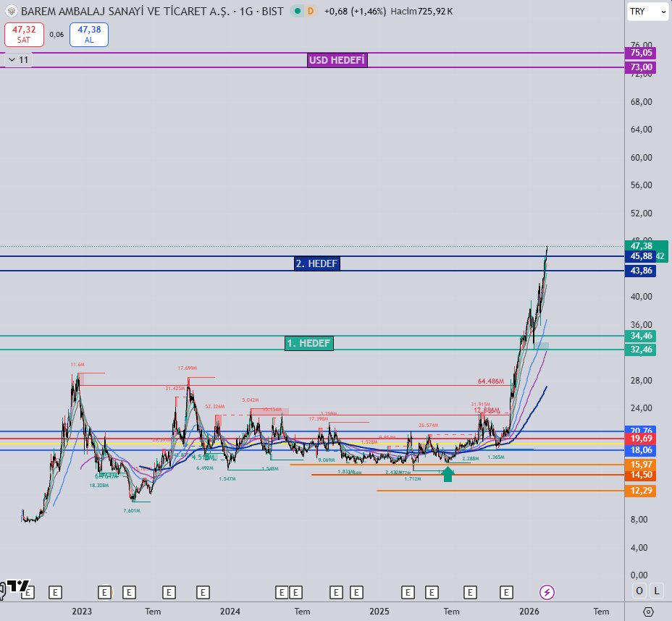Screen dimensions: 672x621
Task: Click the TradingView logo
Action: click(17, 586)
